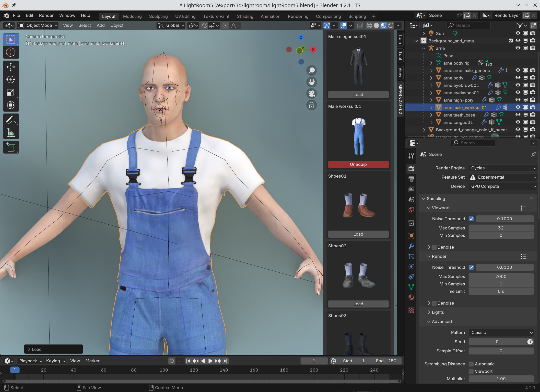Screen dimensions: 540x392
Task: Open the Tool properties tab icon
Action: pos(411,156)
